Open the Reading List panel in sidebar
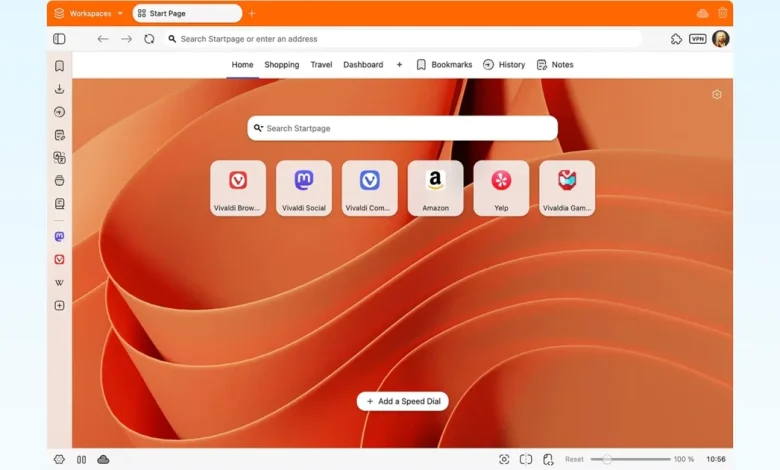780x470 pixels. [x=59, y=203]
